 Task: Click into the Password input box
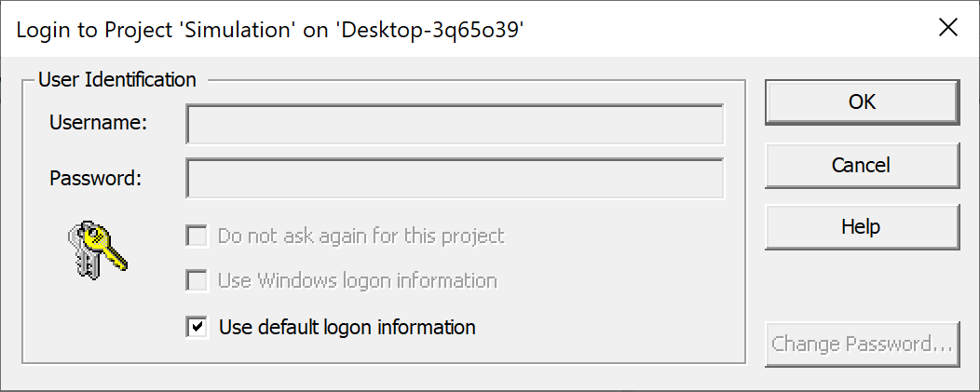455,179
